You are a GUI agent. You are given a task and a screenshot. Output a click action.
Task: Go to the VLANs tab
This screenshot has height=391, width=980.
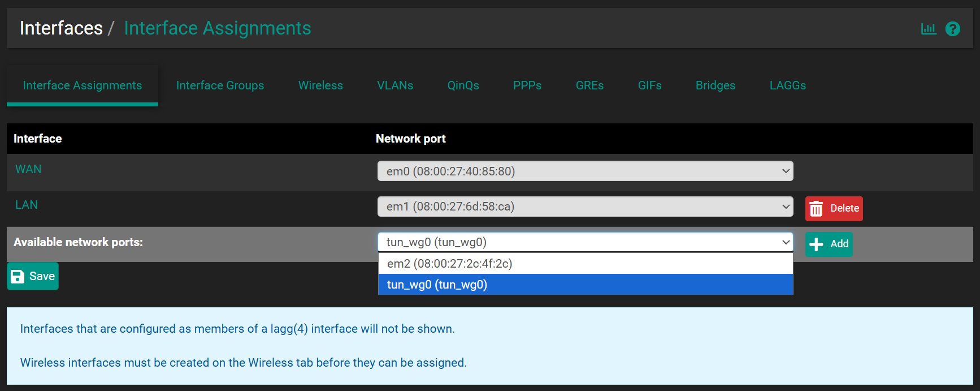[395, 85]
